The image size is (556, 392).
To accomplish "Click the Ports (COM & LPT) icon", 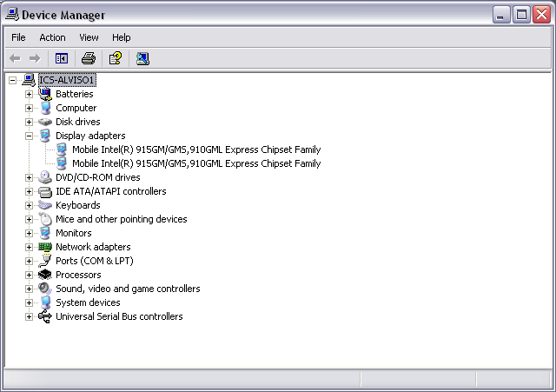I will coord(45,261).
